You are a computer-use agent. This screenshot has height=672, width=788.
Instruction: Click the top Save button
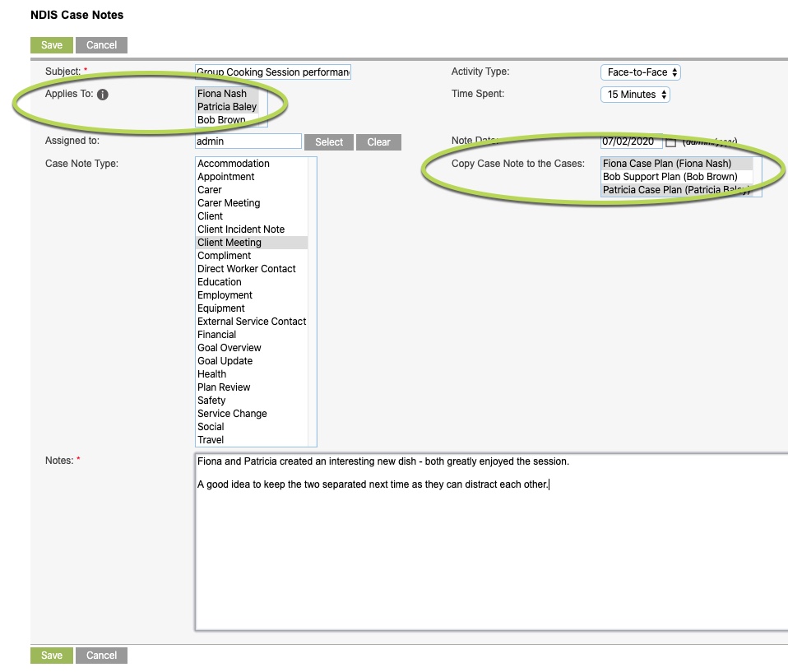coord(52,44)
